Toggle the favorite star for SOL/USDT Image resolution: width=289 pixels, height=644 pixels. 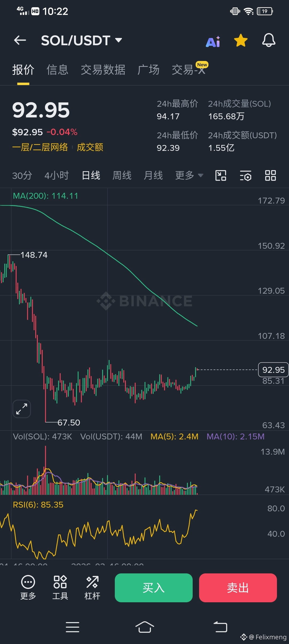[241, 41]
